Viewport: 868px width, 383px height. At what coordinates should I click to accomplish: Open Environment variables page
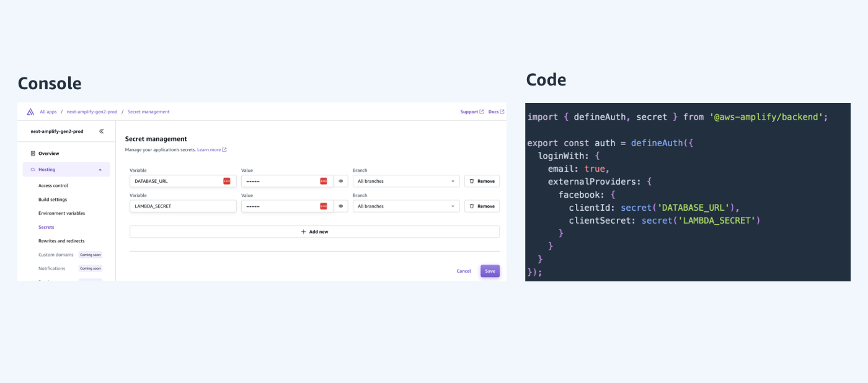coord(62,213)
